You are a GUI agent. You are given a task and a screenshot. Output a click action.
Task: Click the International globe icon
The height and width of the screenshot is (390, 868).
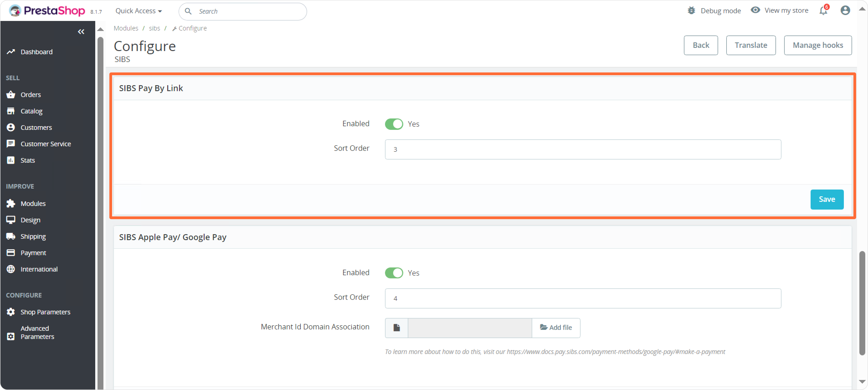11,269
